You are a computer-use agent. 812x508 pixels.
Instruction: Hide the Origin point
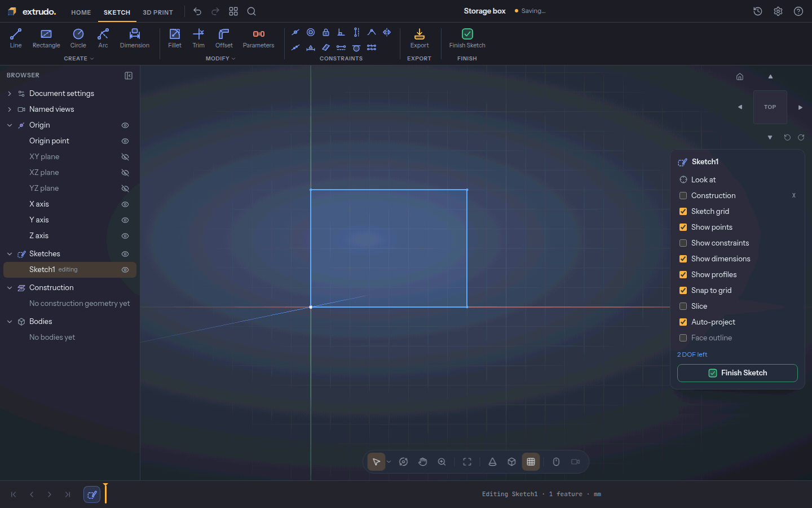pyautogui.click(x=125, y=141)
